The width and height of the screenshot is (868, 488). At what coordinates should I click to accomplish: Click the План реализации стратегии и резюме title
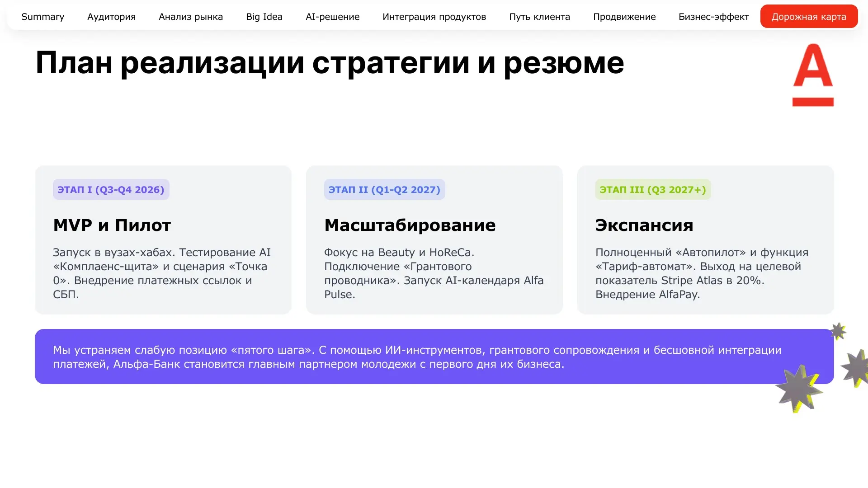(330, 63)
